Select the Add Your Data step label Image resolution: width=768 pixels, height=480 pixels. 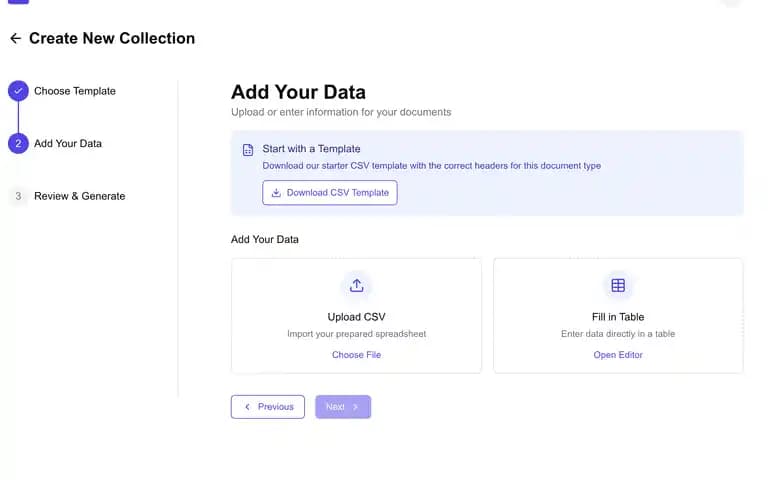click(68, 144)
